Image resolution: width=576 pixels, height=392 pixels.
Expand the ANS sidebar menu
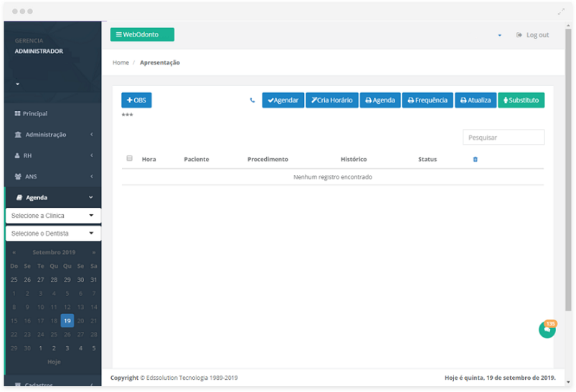pos(53,176)
